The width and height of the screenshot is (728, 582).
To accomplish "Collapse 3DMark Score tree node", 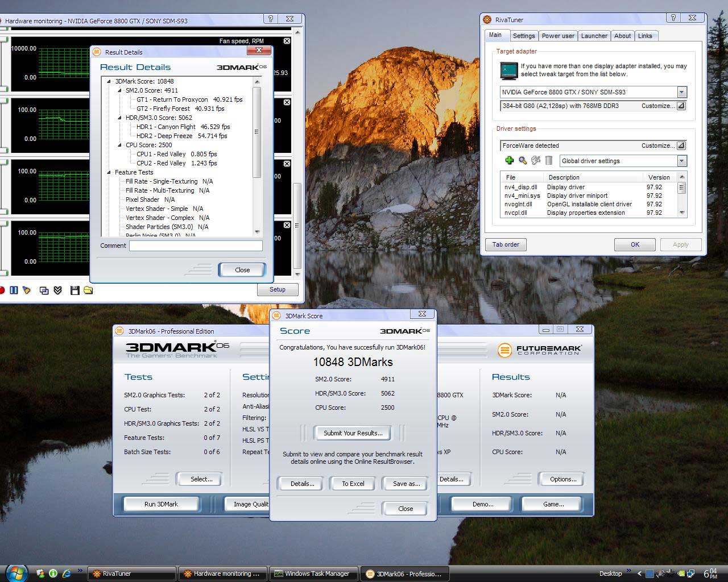I will coord(109,81).
